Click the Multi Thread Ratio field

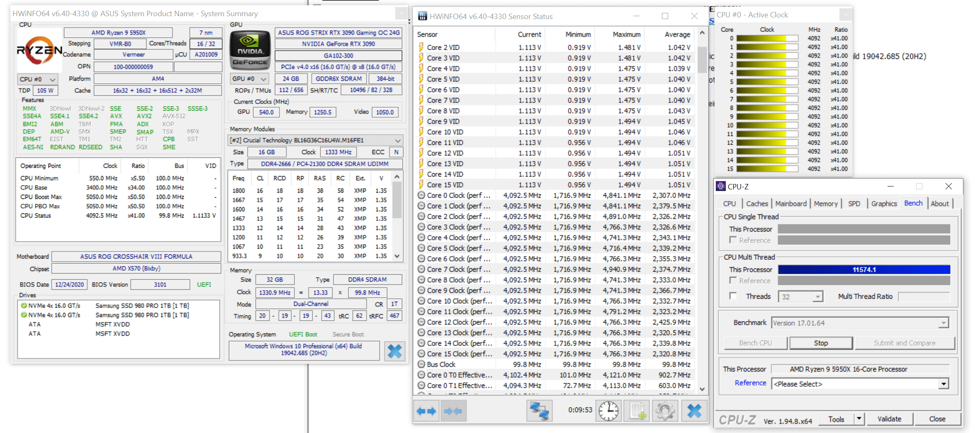pos(924,297)
